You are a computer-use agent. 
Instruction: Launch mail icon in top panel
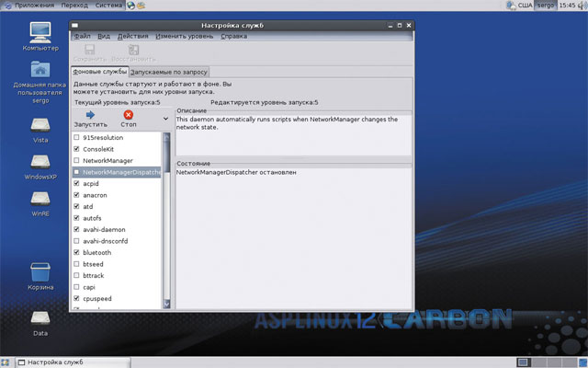click(x=141, y=6)
